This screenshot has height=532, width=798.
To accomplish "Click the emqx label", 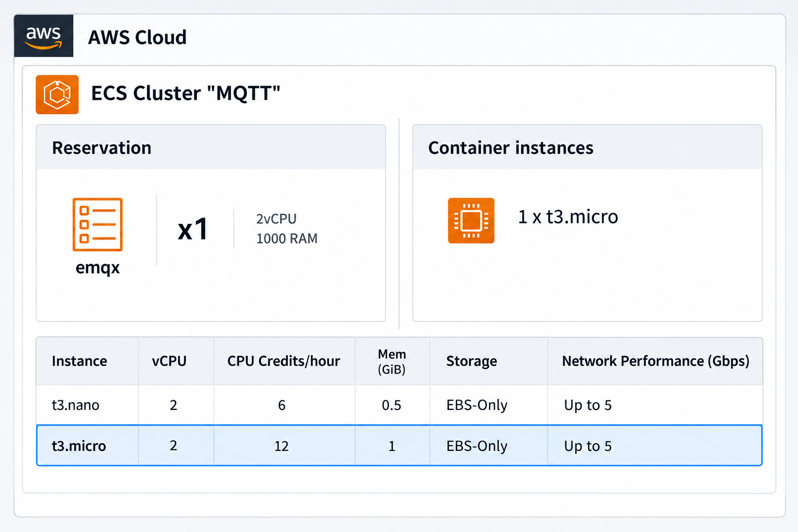I will [x=98, y=268].
